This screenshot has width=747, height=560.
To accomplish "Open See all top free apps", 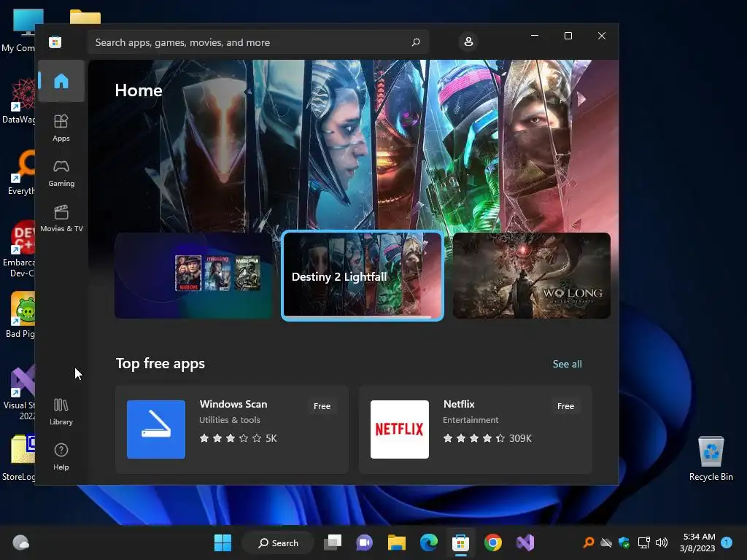I will [x=567, y=364].
